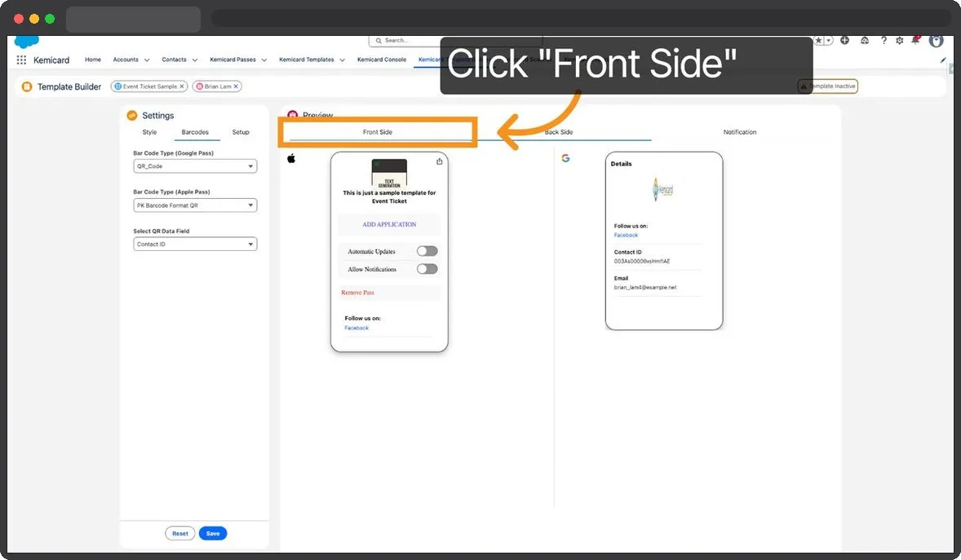The image size is (961, 560).
Task: Expand the Accounts nav chevron
Action: 147,60
